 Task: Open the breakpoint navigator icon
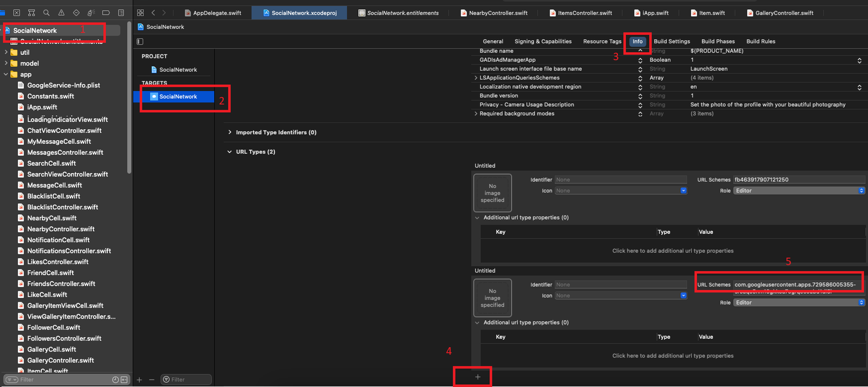pyautogui.click(x=106, y=12)
